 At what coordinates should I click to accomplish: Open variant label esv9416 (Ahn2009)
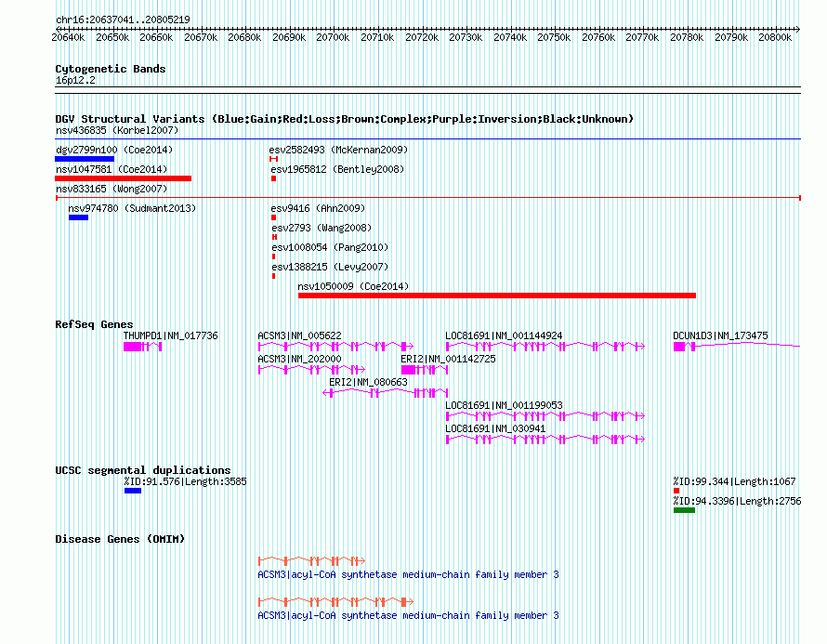318,208
